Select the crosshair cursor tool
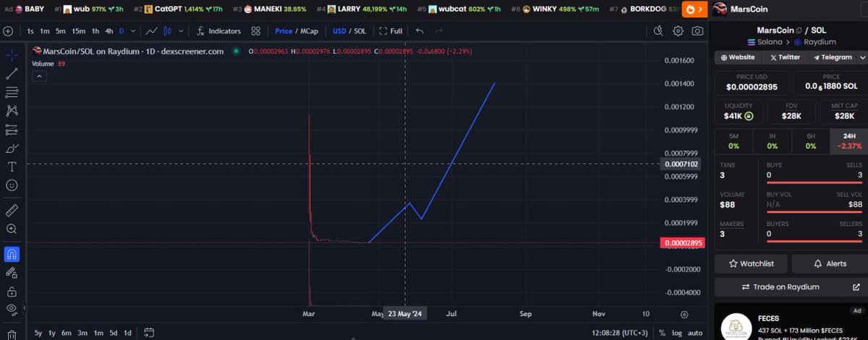Image resolution: width=868 pixels, height=340 pixels. (12, 55)
